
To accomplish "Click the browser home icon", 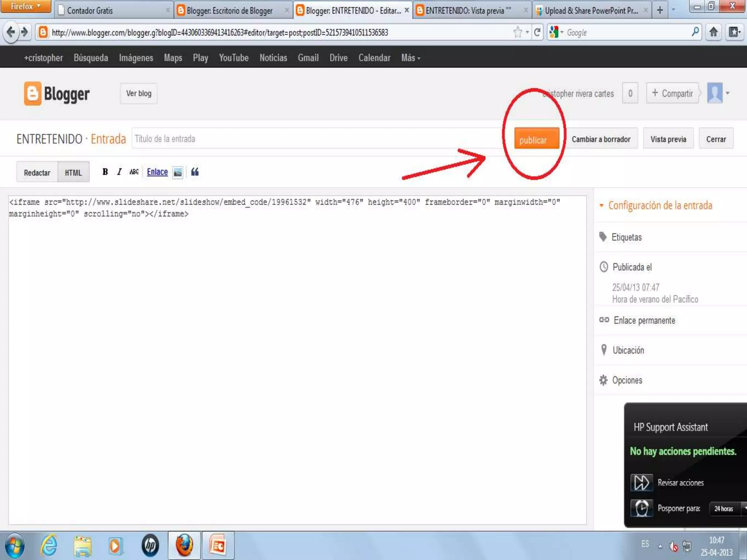I will point(713,32).
